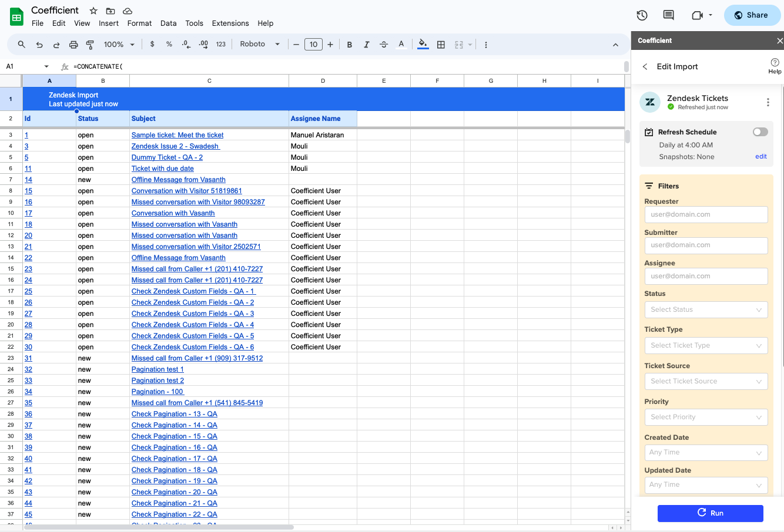The height and width of the screenshot is (532, 784).
Task: Open 'Sample ticket: Meet the ticket' link
Action: pyautogui.click(x=177, y=135)
